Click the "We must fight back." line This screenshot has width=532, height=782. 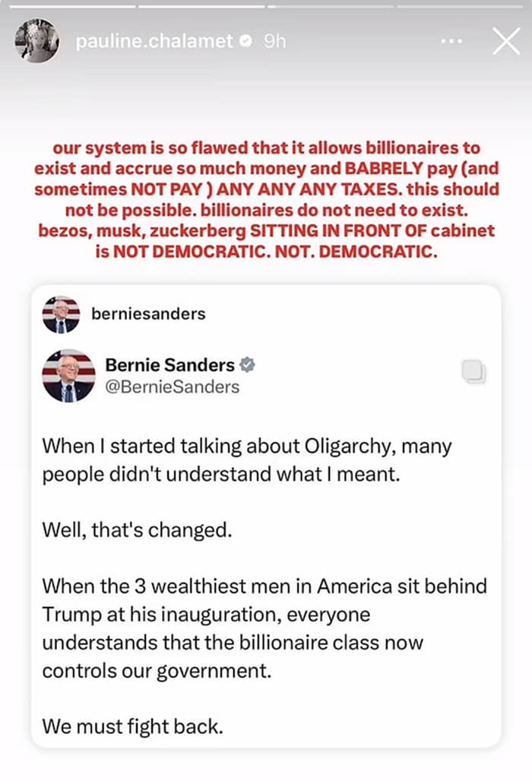point(132,725)
